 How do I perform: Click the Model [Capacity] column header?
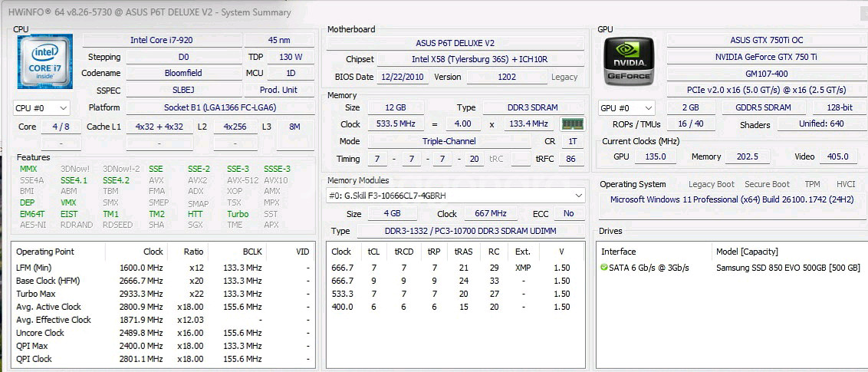pyautogui.click(x=747, y=252)
